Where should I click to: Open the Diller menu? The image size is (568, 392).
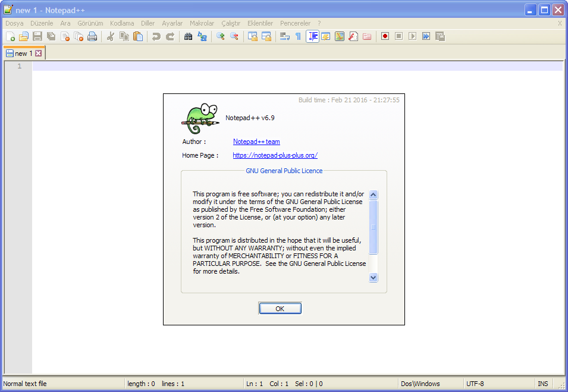pos(148,23)
